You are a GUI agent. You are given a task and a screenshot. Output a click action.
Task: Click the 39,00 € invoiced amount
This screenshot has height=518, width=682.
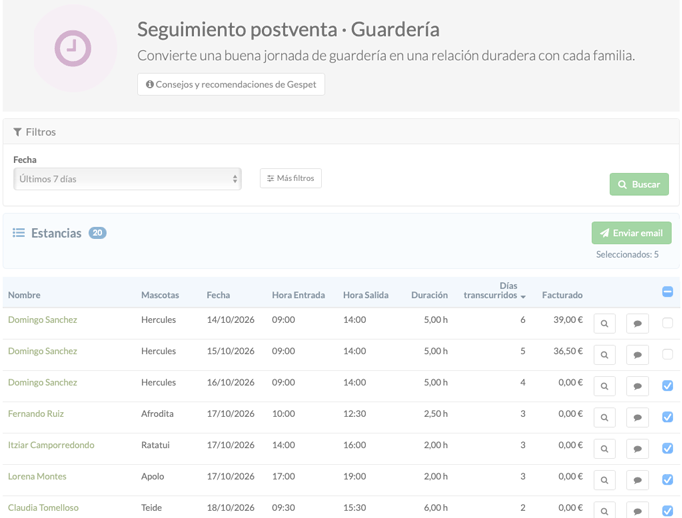tap(568, 320)
